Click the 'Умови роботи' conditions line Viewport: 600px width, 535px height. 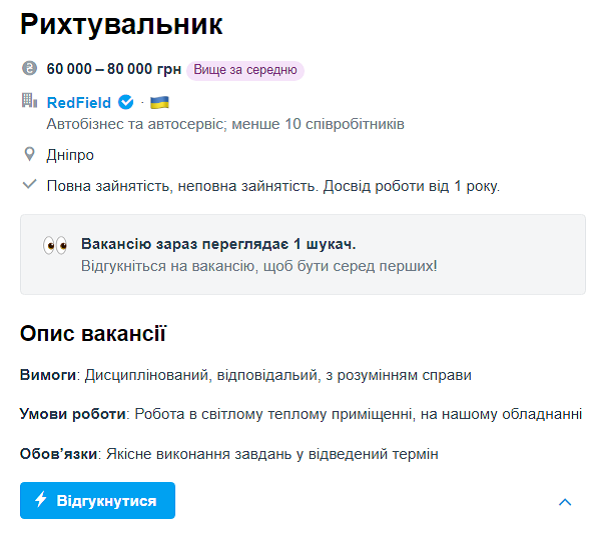(x=301, y=414)
